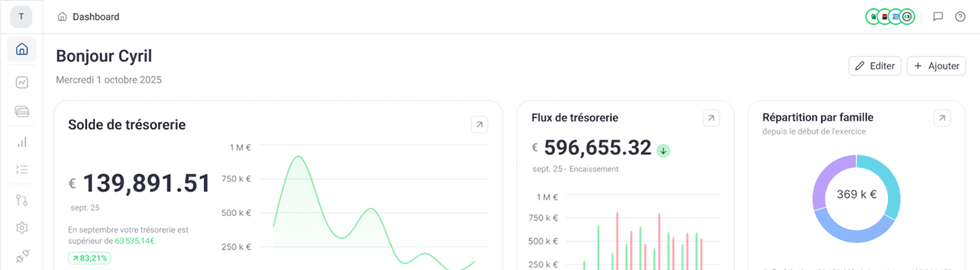Click the Bonjour Cyril greeting heading
The height and width of the screenshot is (270, 980).
coord(104,56)
